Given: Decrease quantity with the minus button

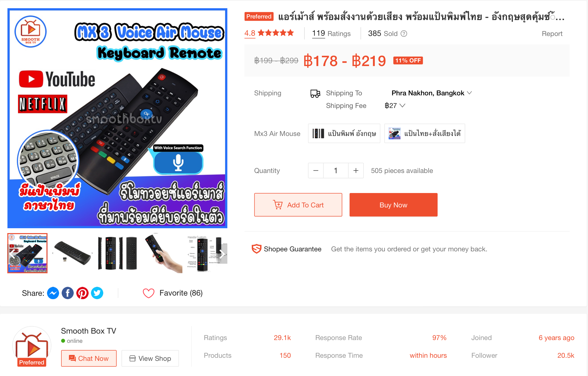Looking at the screenshot, I should pyautogui.click(x=316, y=170).
